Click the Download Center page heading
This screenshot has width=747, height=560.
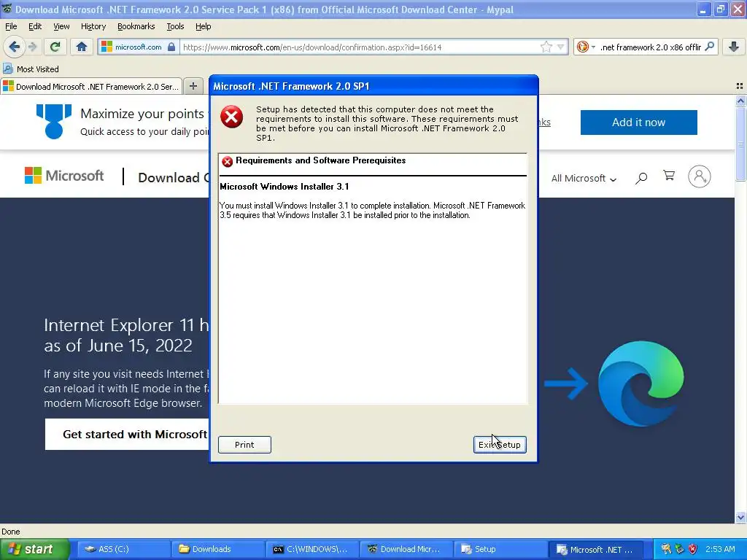174,178
